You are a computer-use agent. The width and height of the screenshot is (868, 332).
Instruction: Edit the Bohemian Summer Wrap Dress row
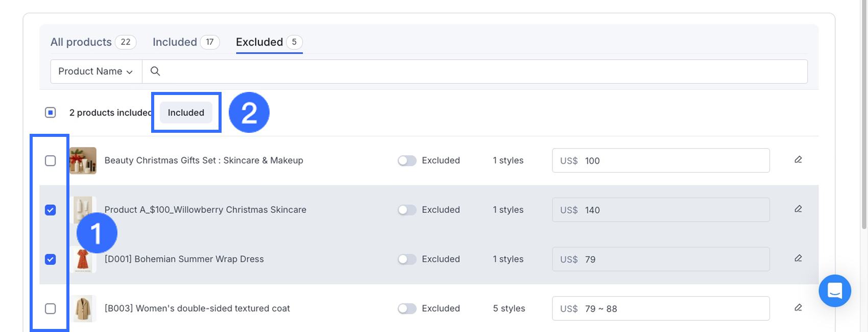(x=798, y=258)
